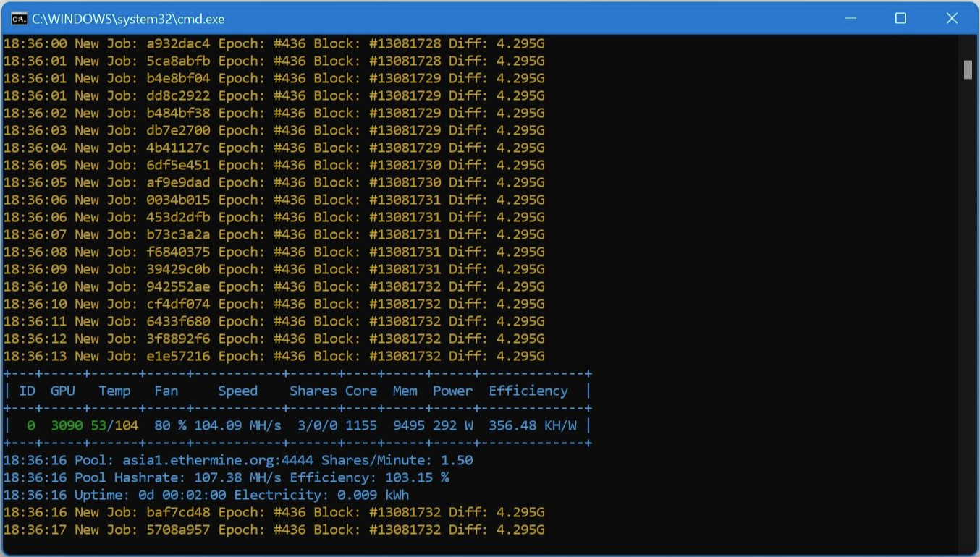
Task: Click the Temp column header
Action: point(114,391)
